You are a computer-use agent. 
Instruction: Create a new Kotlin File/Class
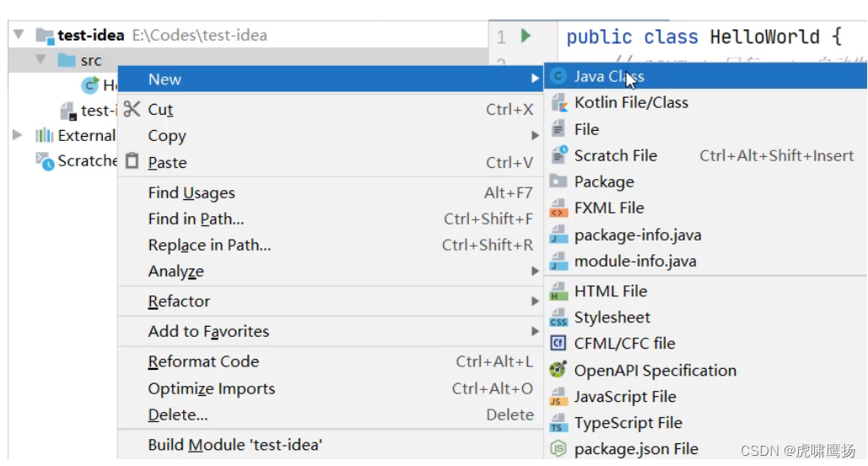(706, 102)
